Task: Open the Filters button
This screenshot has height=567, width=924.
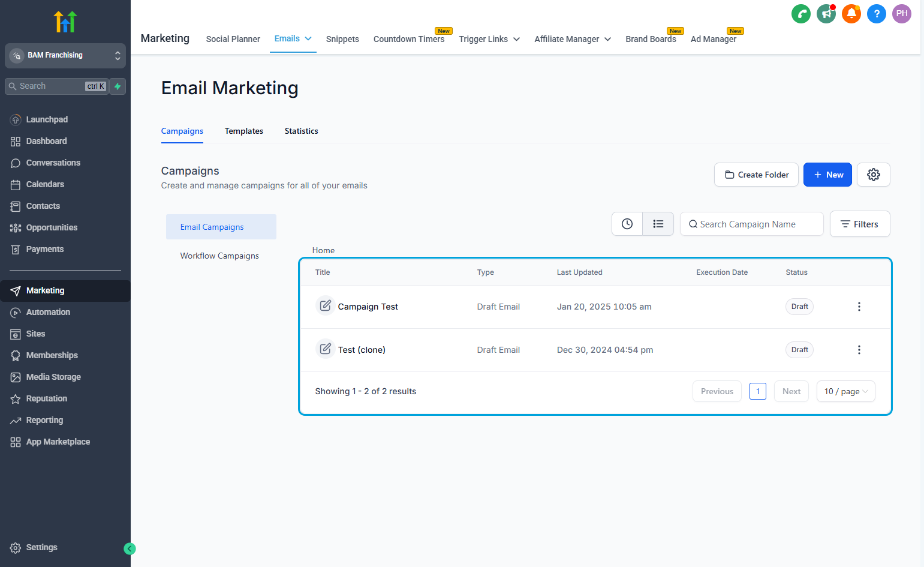Action: coord(860,224)
